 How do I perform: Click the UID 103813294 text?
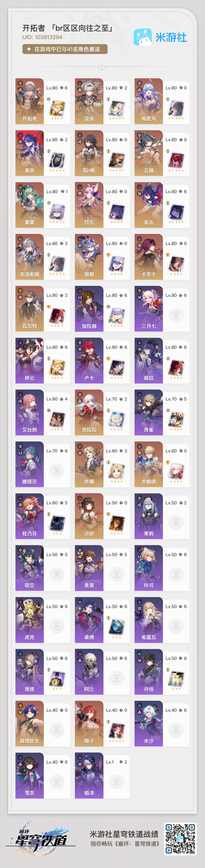coord(42,37)
